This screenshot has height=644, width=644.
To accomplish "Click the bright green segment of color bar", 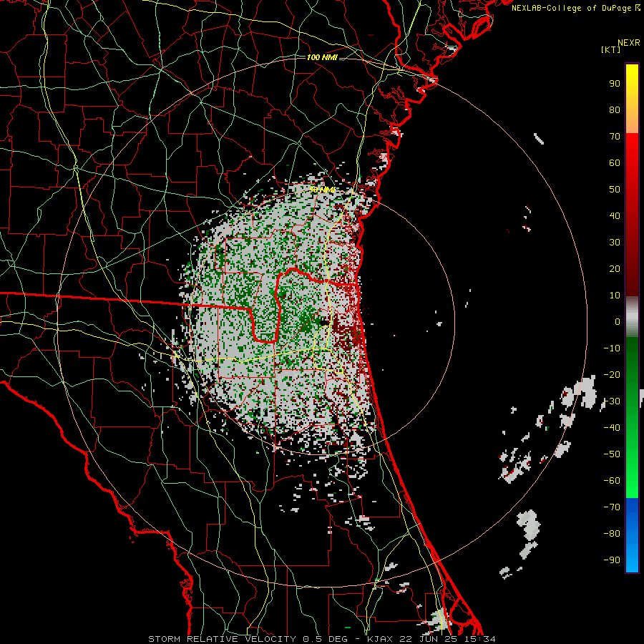I will pyautogui.click(x=632, y=468).
